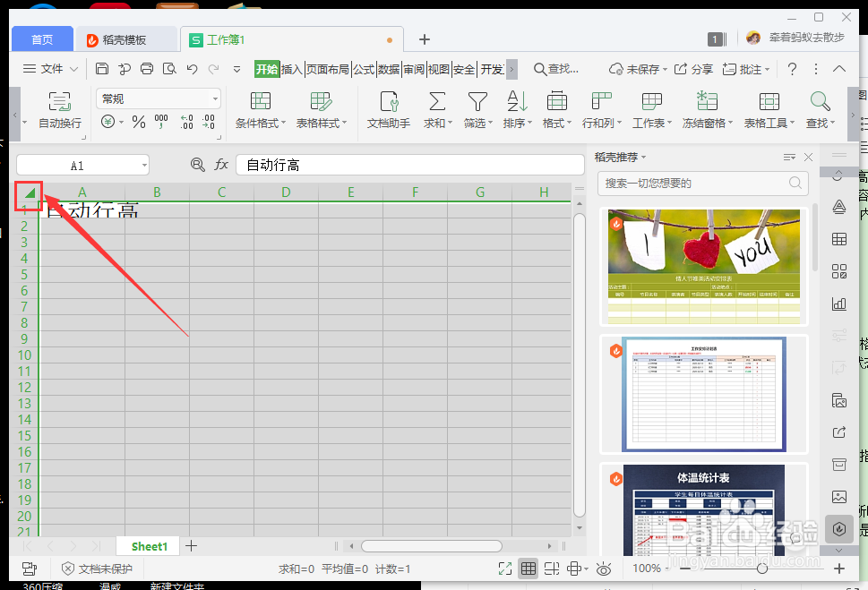The width and height of the screenshot is (868, 590).
Task: Add a new sheet with plus button
Action: (191, 546)
